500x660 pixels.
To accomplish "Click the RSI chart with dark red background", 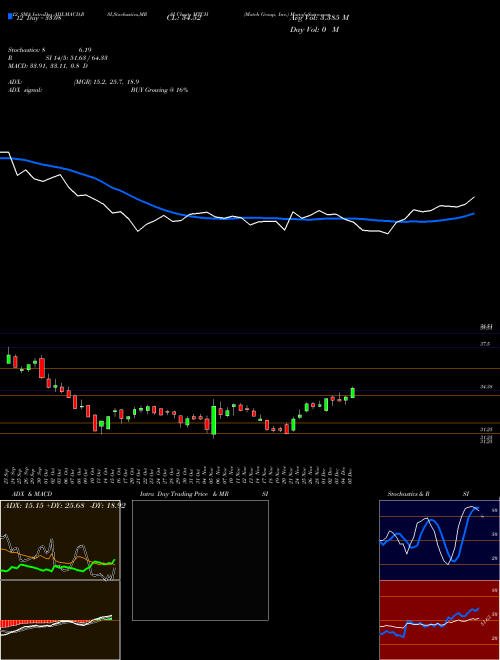I will [439, 620].
